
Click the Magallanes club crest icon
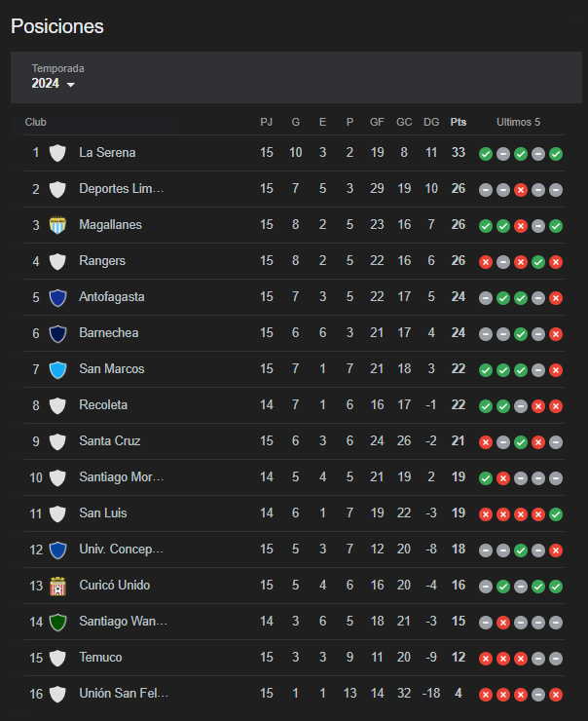[57, 225]
